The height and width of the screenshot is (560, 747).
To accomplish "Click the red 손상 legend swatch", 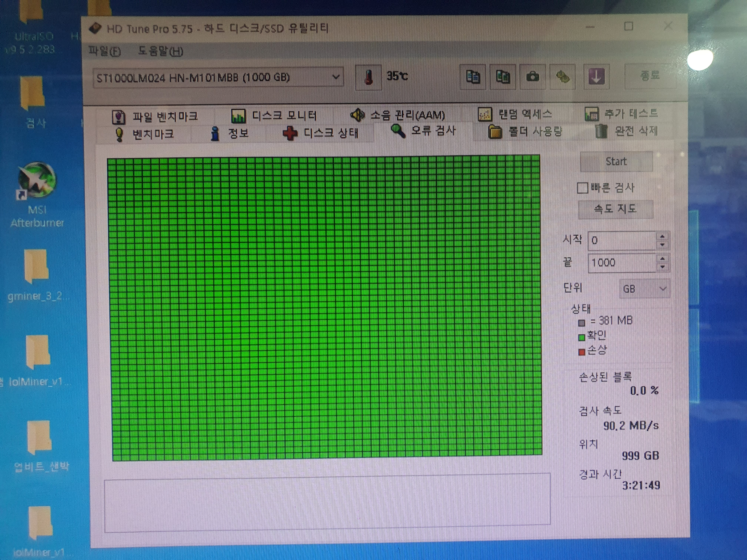I will coord(582,352).
